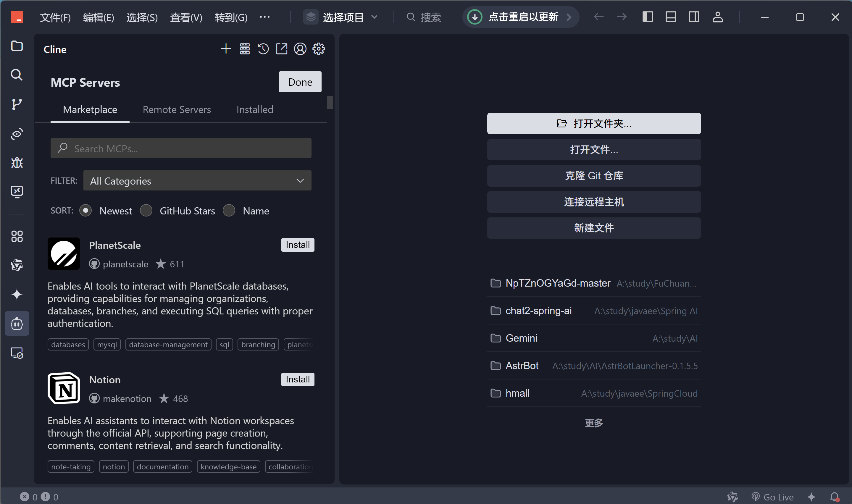The width and height of the screenshot is (852, 504).
Task: Click the Cline robot sidebar icon
Action: pos(17,324)
